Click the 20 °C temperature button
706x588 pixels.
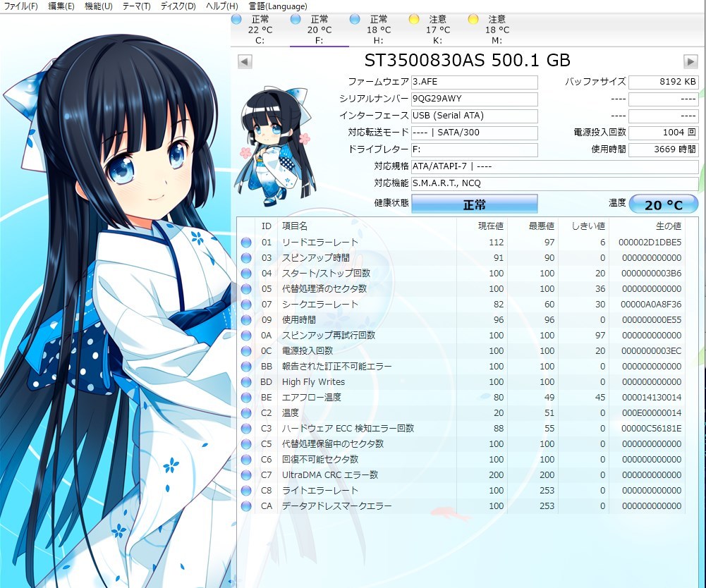tap(663, 204)
